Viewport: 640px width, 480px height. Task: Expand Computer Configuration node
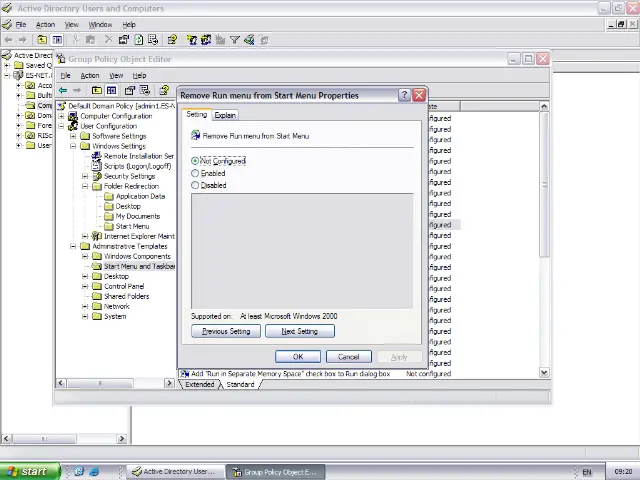[x=61, y=116]
